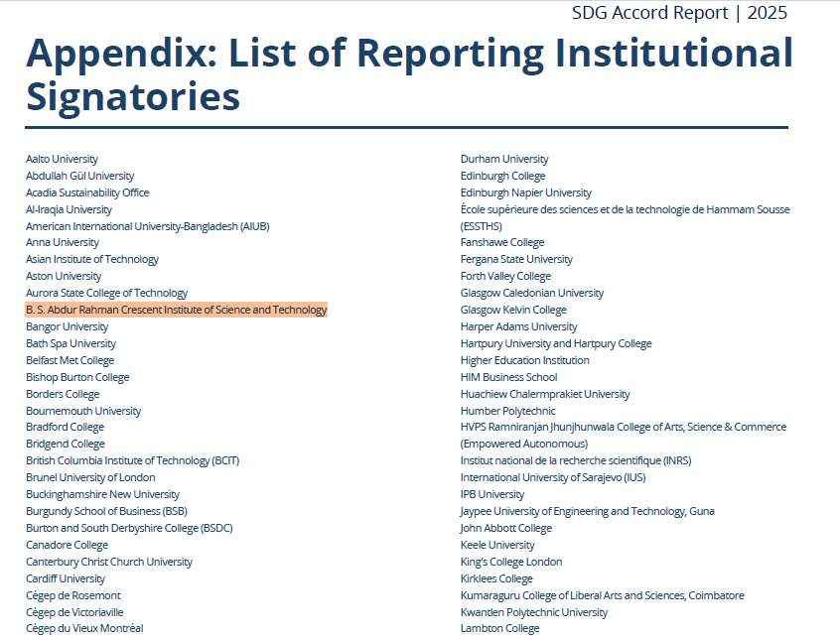Screen dimensions: 840x639
Task: Select the 'American International University-Bangladesh (AIUB)' line
Action: click(x=147, y=226)
